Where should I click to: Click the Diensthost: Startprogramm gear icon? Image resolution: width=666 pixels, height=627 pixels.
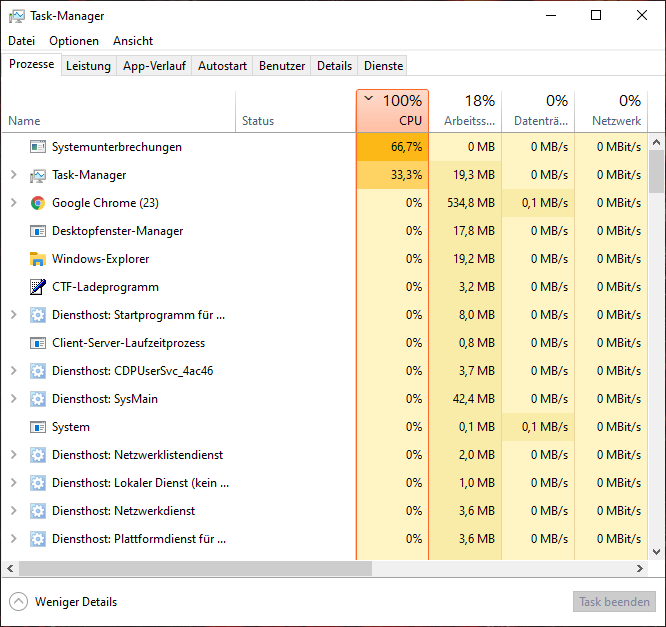coord(38,315)
